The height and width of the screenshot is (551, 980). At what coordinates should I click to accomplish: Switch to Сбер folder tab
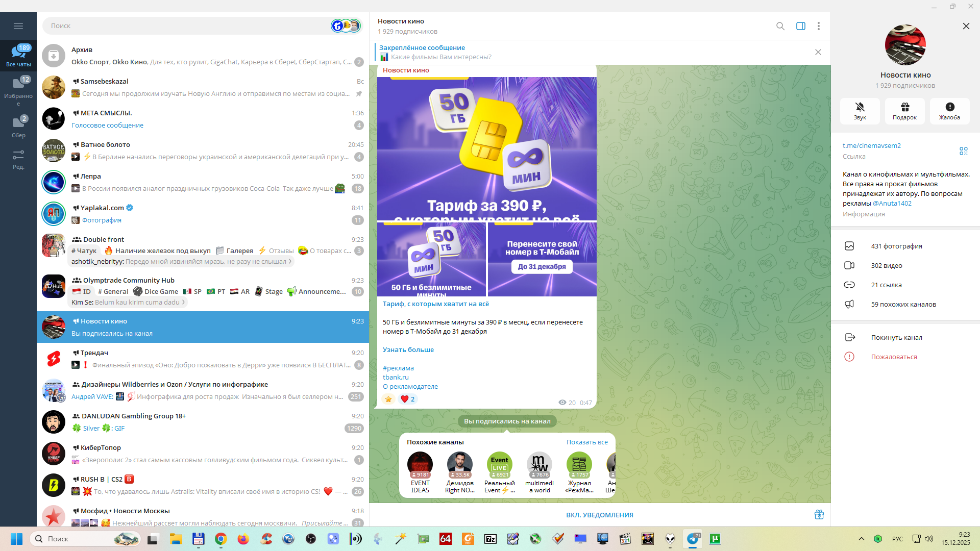tap(18, 127)
